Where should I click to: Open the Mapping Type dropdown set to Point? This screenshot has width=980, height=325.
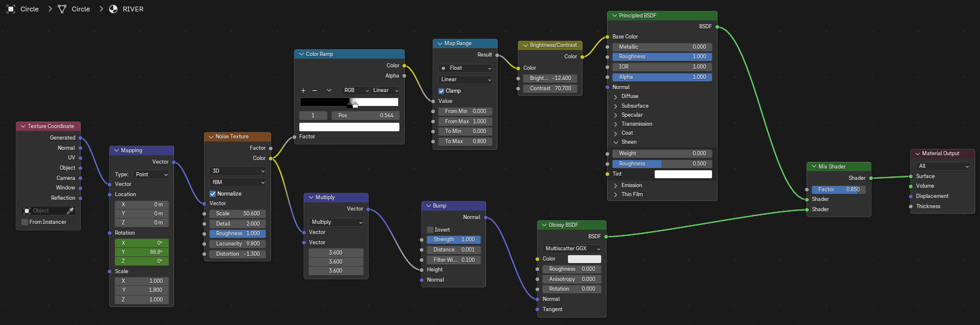(151, 175)
